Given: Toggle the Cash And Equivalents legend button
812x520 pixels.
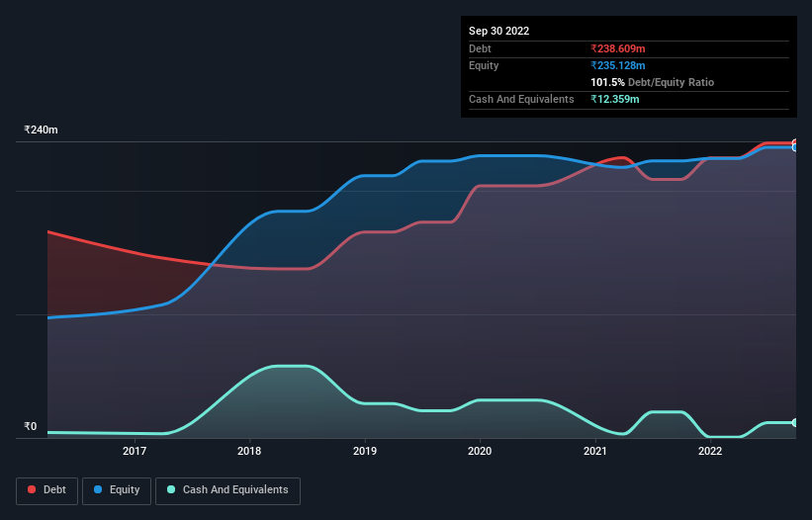Looking at the screenshot, I should (227, 490).
